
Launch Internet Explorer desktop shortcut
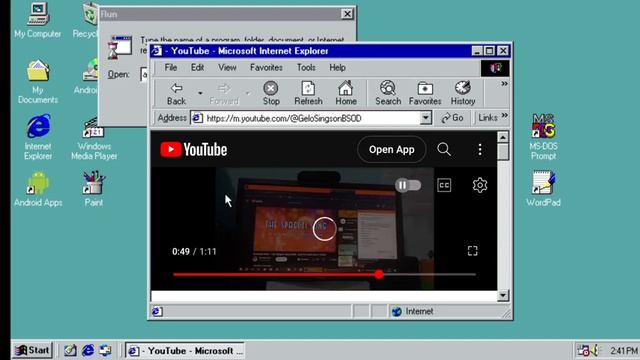(38, 137)
